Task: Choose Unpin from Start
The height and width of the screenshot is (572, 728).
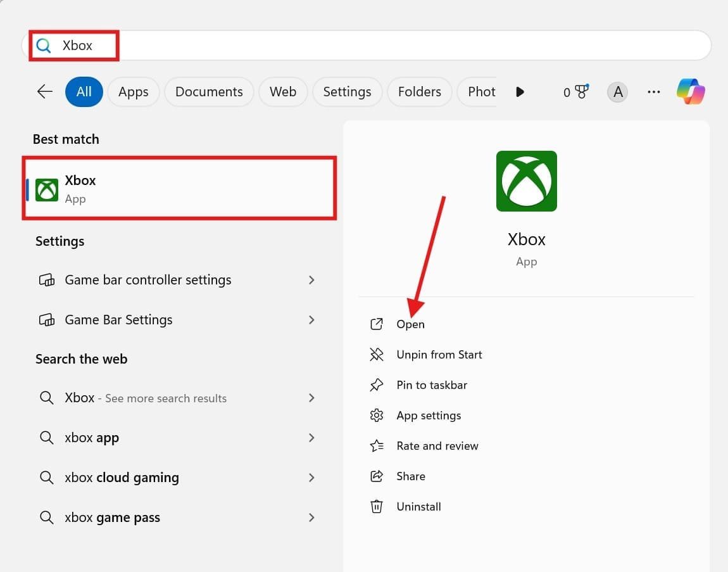Action: click(439, 355)
